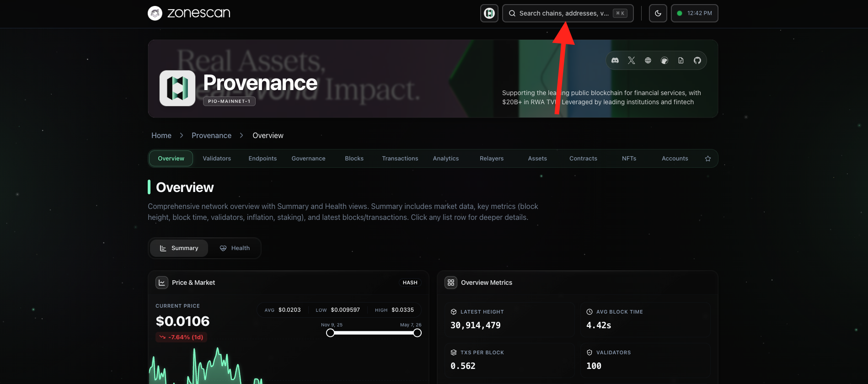Select the Overview tab
The width and height of the screenshot is (868, 384).
point(171,159)
